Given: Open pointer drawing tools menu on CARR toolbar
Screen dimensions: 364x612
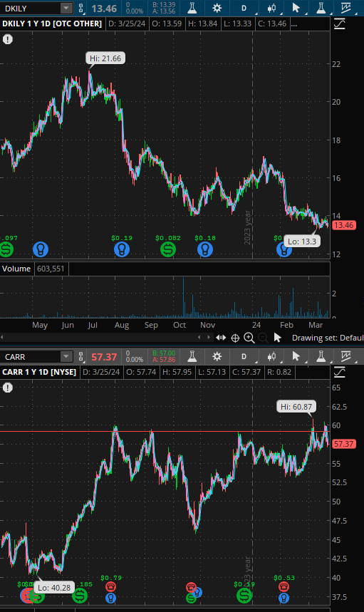Looking at the screenshot, I should (x=296, y=356).
